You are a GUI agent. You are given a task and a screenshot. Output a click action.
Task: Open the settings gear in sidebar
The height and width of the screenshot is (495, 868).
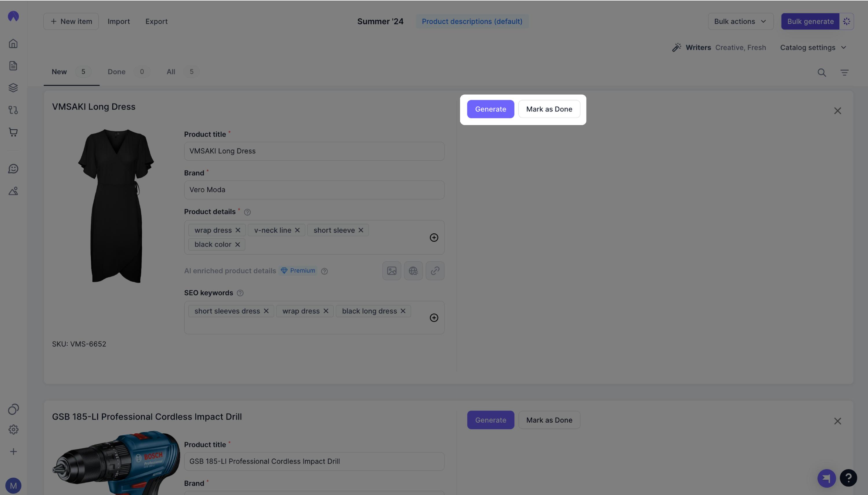13,429
